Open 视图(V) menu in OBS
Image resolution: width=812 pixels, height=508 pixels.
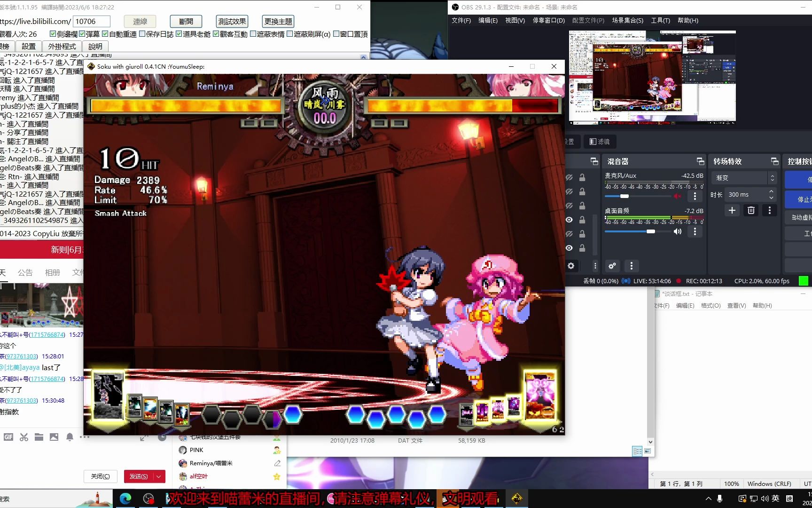pyautogui.click(x=515, y=20)
